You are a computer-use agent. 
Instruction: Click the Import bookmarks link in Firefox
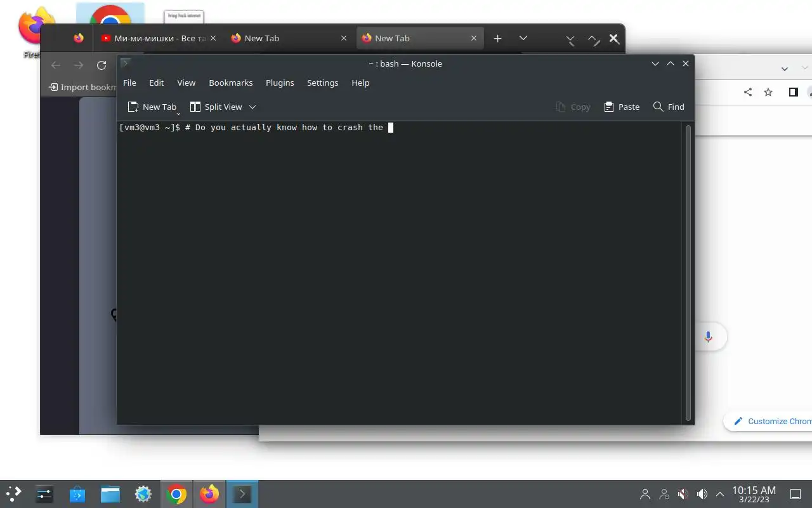pyautogui.click(x=82, y=87)
